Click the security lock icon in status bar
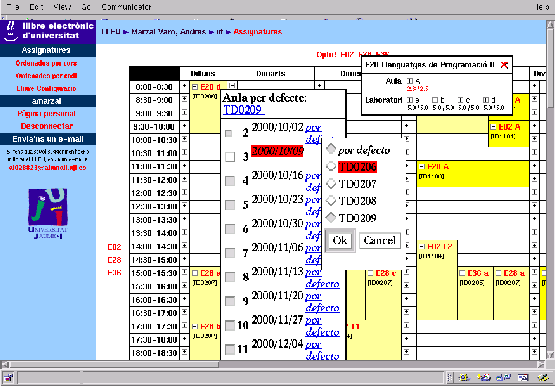This screenshot has height=386, width=555. tap(8, 378)
